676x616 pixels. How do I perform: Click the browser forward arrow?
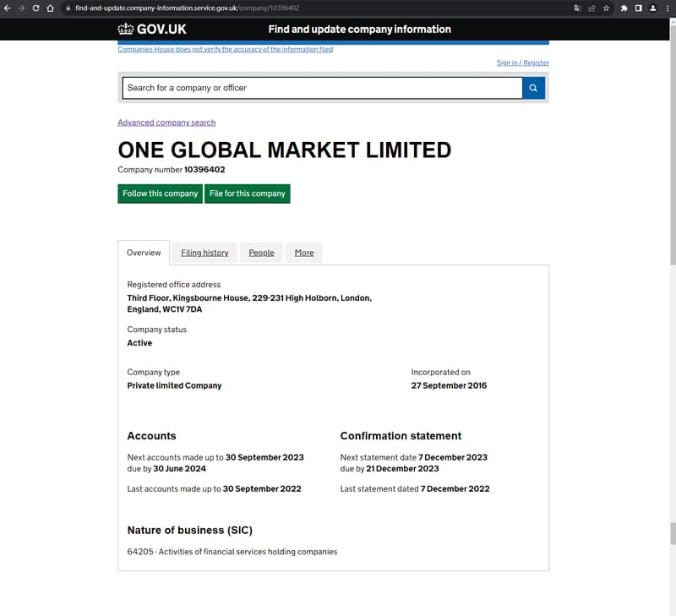(22, 8)
